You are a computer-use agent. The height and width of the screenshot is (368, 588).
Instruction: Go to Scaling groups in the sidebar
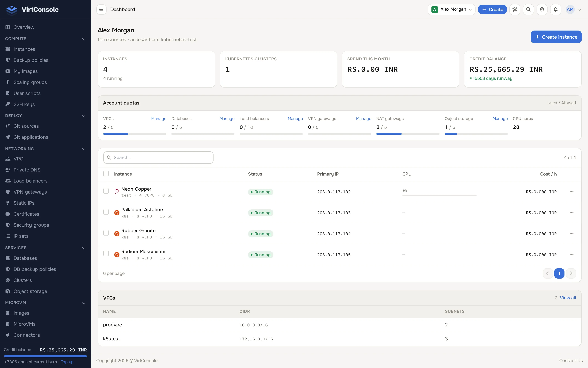[30, 82]
